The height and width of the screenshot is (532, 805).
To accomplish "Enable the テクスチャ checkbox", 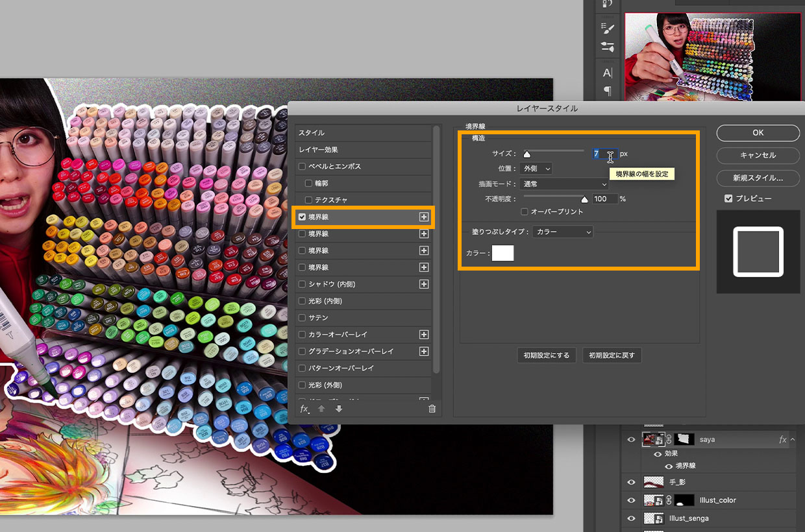I will (x=308, y=200).
